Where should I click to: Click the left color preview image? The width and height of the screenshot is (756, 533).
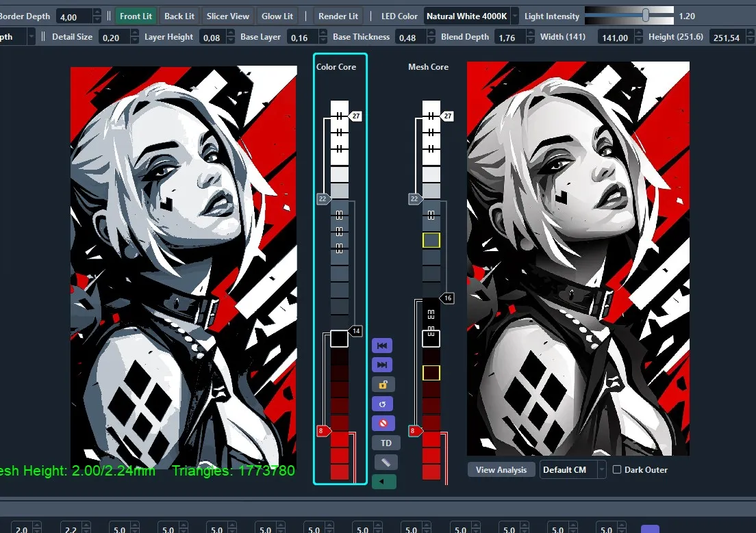(x=184, y=268)
